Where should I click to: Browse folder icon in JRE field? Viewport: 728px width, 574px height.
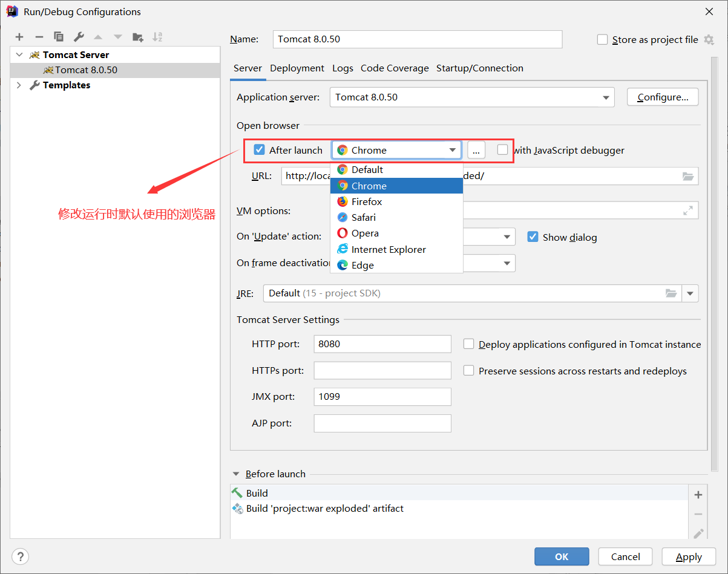[671, 293]
